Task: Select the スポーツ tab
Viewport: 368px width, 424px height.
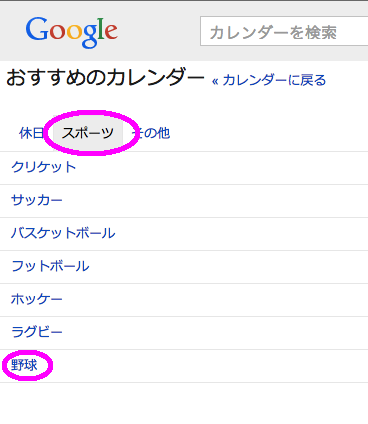Action: (88, 133)
